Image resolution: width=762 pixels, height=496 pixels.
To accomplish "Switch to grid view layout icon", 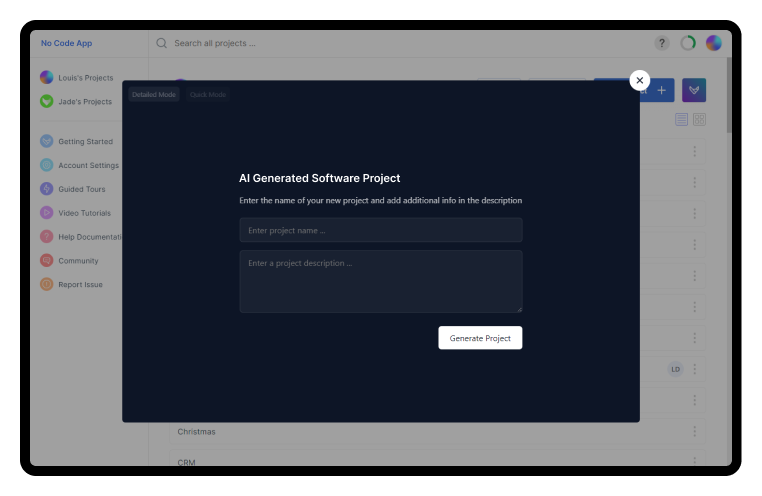I will click(699, 119).
